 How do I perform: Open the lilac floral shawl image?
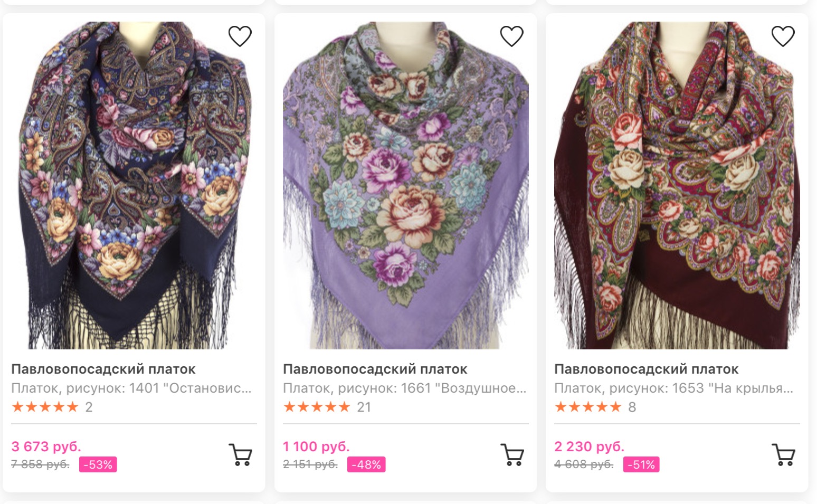tap(405, 185)
